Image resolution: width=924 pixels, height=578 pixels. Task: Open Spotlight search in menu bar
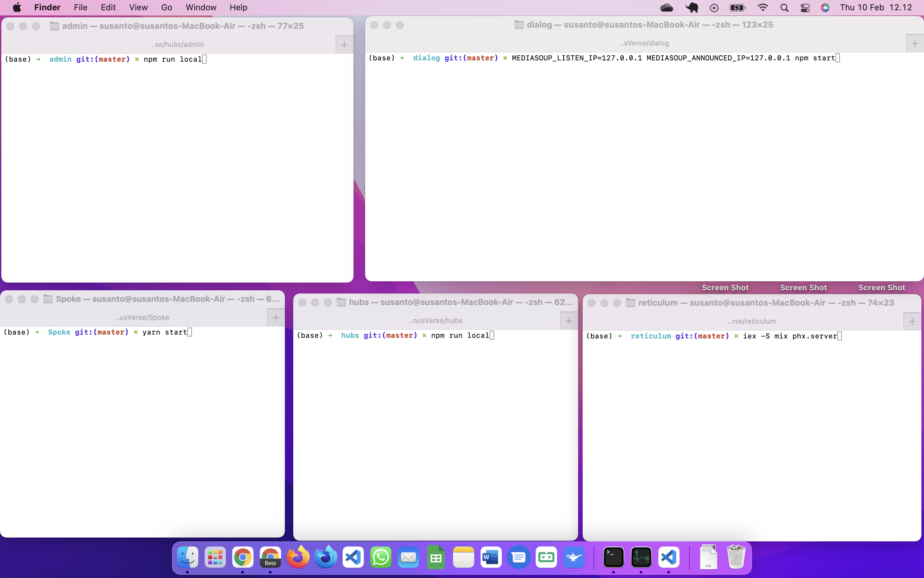tap(784, 8)
